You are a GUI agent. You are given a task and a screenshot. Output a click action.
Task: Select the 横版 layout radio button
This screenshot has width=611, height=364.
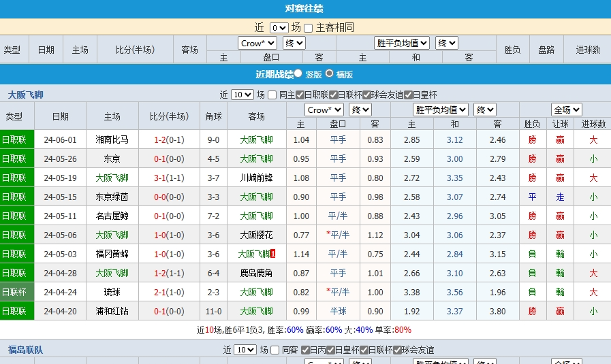pos(330,73)
